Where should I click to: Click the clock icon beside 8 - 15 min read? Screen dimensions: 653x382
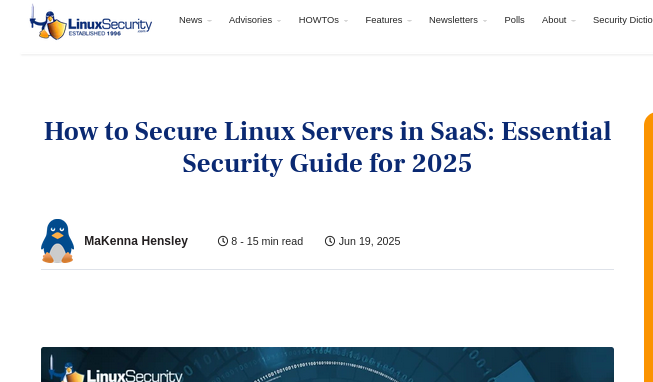[223, 241]
